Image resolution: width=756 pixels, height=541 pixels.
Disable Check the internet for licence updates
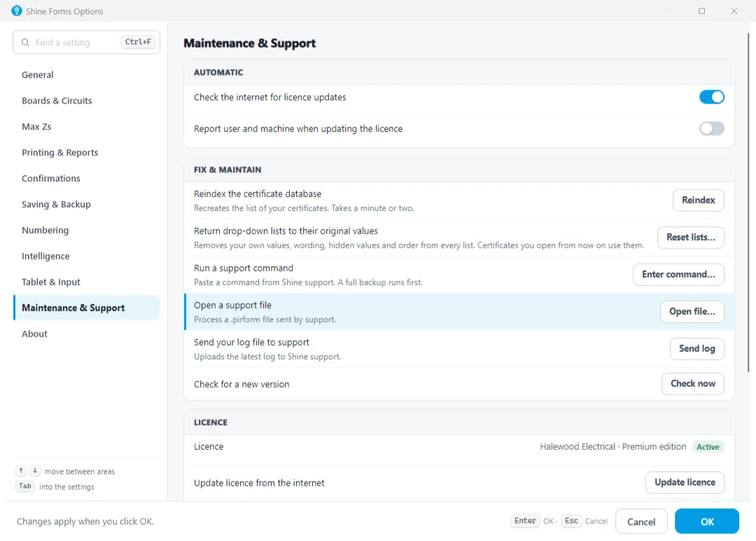click(712, 97)
